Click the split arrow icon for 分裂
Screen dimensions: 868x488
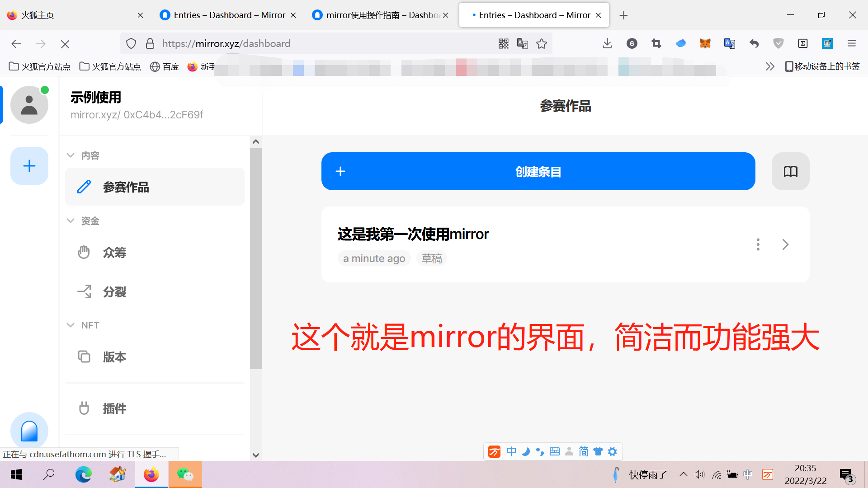[x=84, y=291]
